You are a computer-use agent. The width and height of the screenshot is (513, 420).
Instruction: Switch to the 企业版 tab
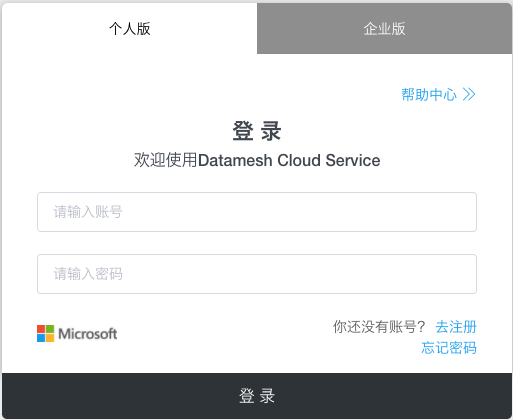(384, 28)
